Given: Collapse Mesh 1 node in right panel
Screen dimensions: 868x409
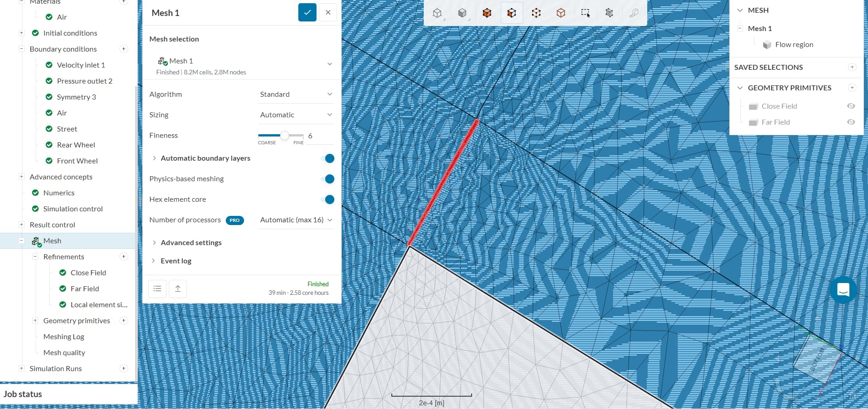Looking at the screenshot, I should pyautogui.click(x=740, y=28).
